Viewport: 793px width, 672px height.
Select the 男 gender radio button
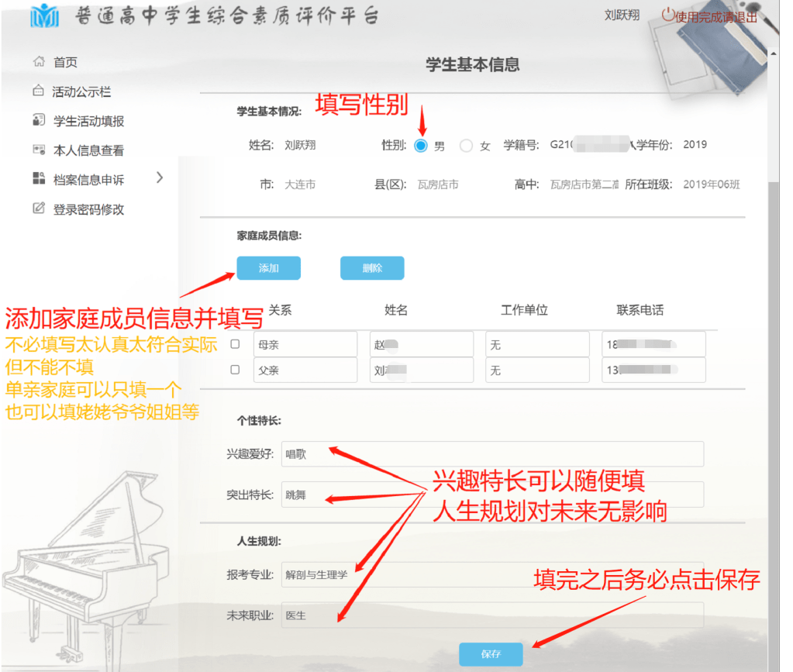point(421,146)
